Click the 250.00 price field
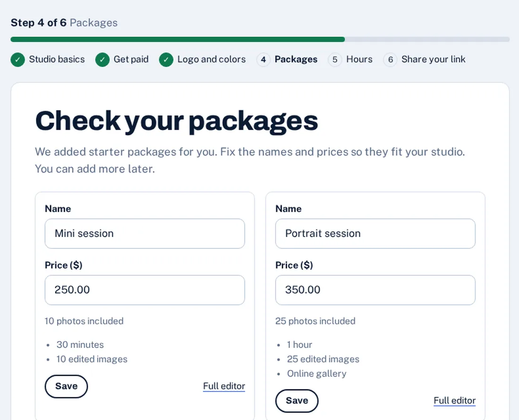Image resolution: width=519 pixels, height=420 pixels. pyautogui.click(x=145, y=290)
